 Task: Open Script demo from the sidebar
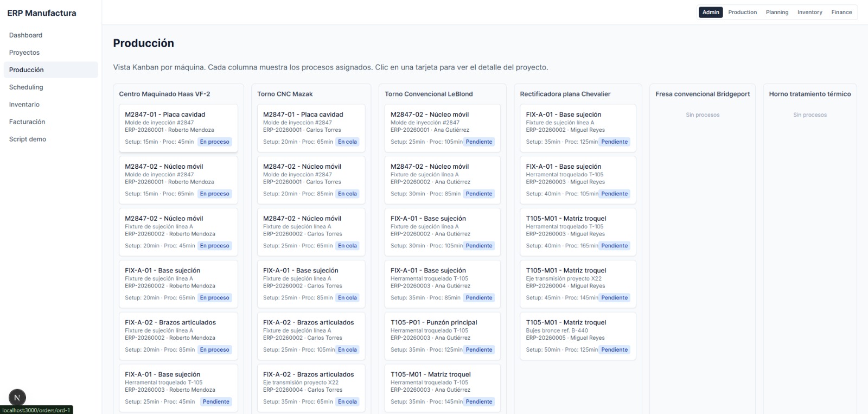[x=28, y=139]
